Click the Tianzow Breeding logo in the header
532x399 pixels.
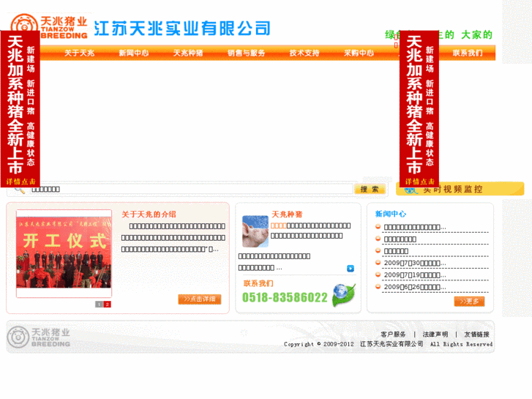click(48, 26)
